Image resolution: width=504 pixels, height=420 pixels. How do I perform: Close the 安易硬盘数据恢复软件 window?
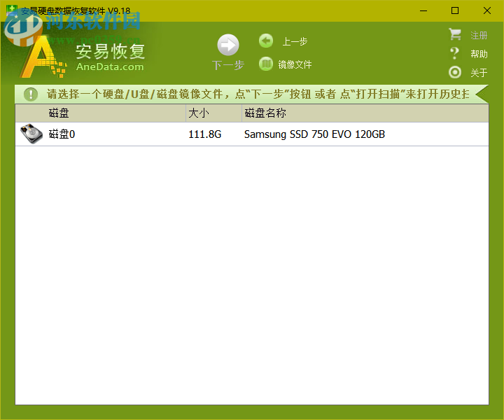coord(487,10)
